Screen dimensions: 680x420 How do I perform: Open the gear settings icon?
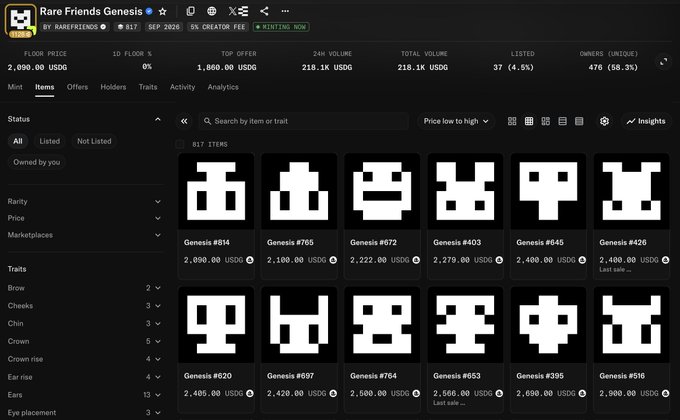point(605,121)
